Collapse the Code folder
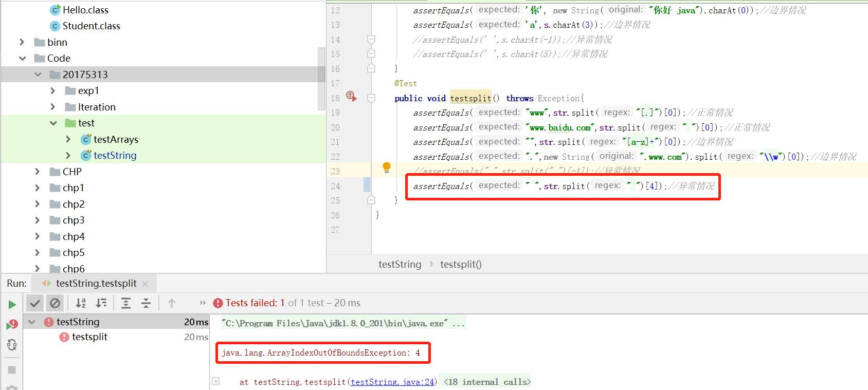Viewport: 868px width, 390px height. pyautogui.click(x=22, y=59)
